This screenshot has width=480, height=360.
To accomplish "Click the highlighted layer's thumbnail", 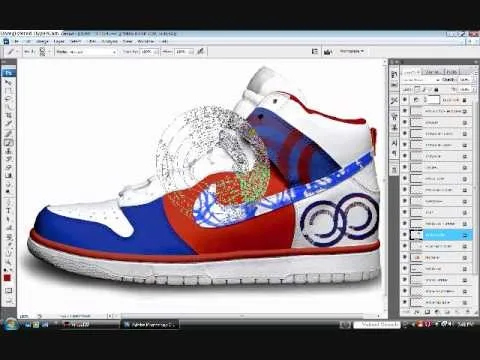I will 416,235.
